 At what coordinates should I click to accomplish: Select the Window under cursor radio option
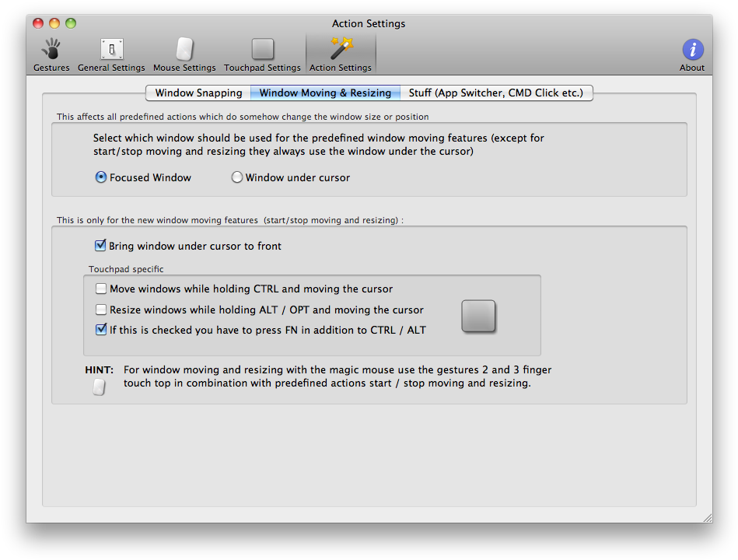pyautogui.click(x=237, y=177)
